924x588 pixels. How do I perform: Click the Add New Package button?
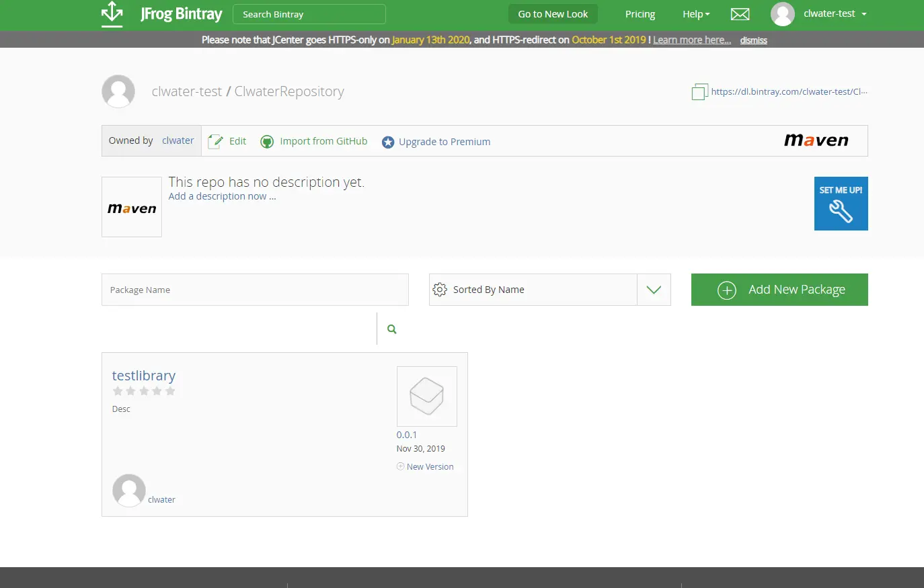click(779, 290)
